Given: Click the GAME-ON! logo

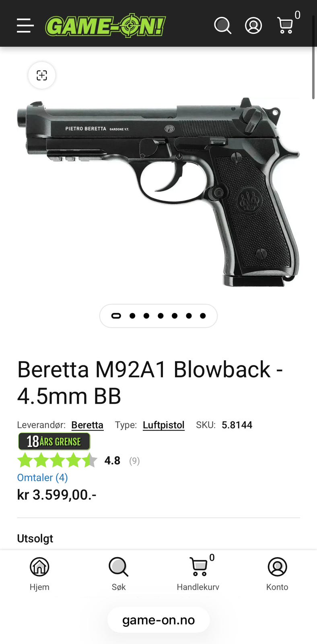Looking at the screenshot, I should click(105, 26).
